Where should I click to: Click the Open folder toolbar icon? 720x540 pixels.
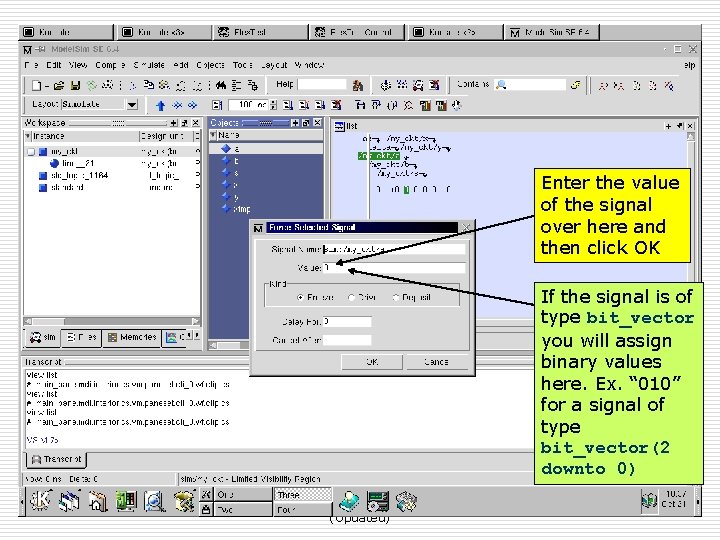click(59, 85)
